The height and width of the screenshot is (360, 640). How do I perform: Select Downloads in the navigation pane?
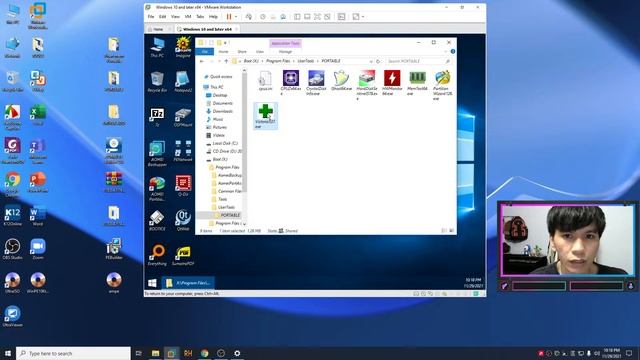222,111
